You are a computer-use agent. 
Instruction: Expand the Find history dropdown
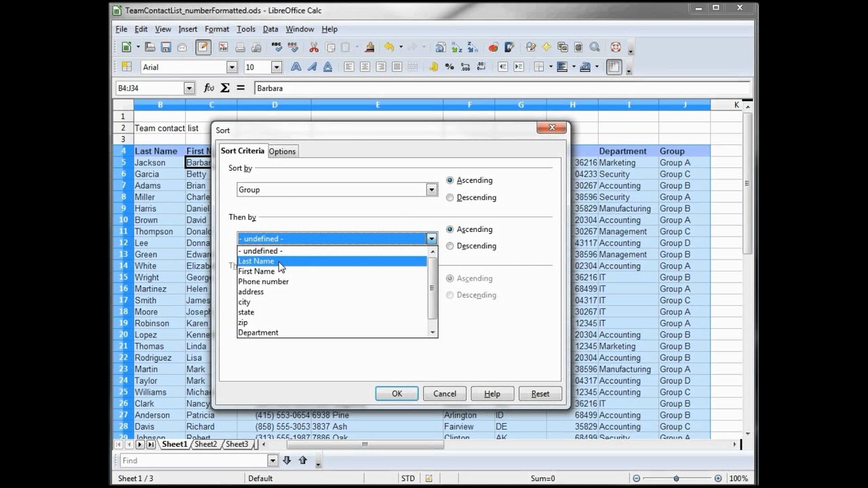pyautogui.click(x=273, y=460)
